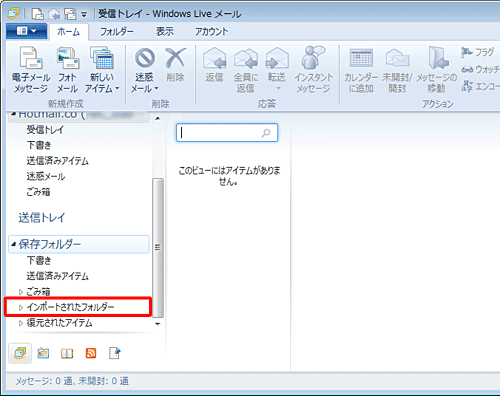Select 送信済みアイテム under 保存フォルダー
The height and width of the screenshot is (396, 500).
58,276
